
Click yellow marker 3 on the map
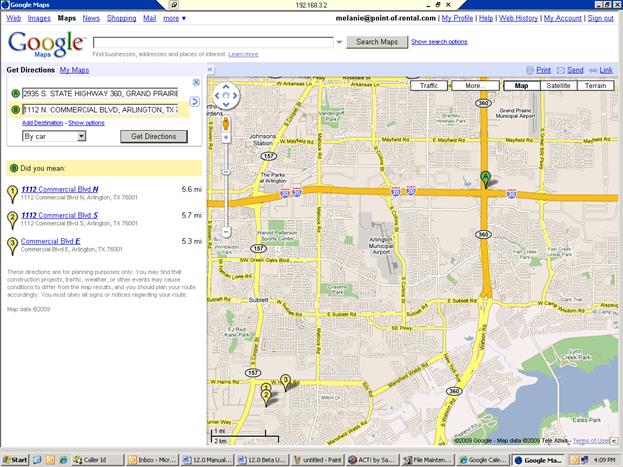pos(285,382)
